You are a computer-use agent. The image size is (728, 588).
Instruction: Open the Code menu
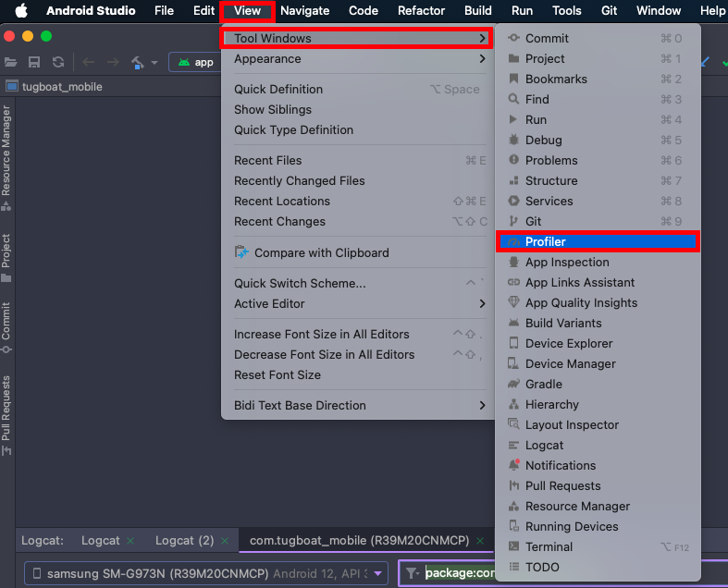(364, 10)
